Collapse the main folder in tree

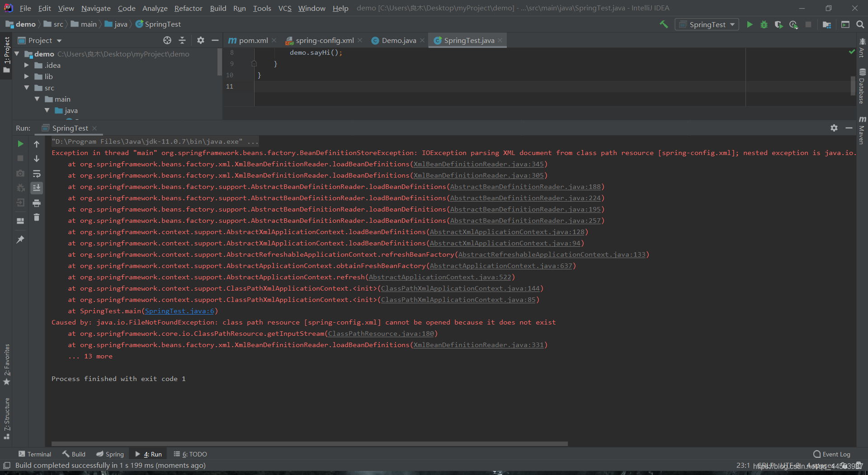click(37, 99)
